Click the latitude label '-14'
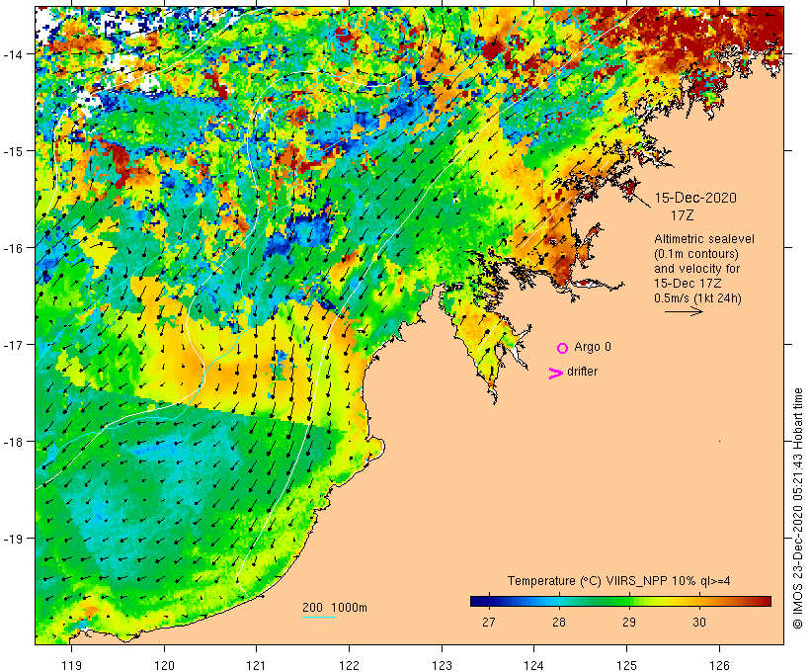Image resolution: width=810 pixels, height=672 pixels. tap(13, 54)
